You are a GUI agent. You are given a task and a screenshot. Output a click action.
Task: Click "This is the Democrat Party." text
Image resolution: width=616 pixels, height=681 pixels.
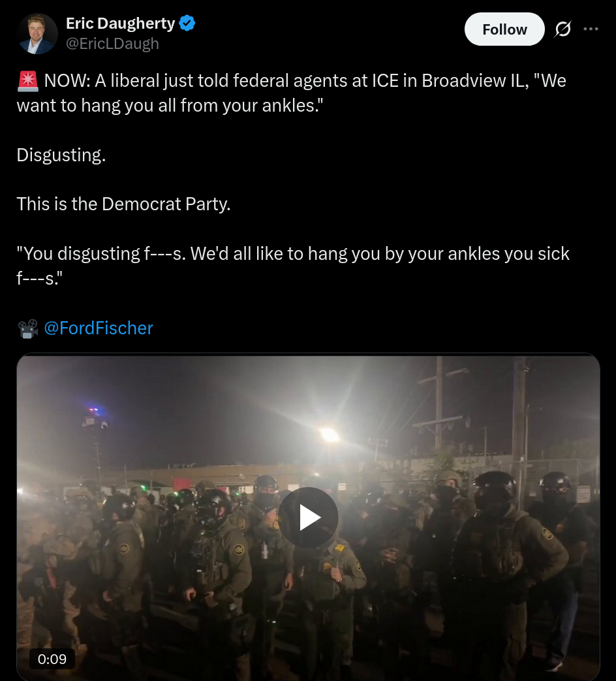(x=123, y=204)
